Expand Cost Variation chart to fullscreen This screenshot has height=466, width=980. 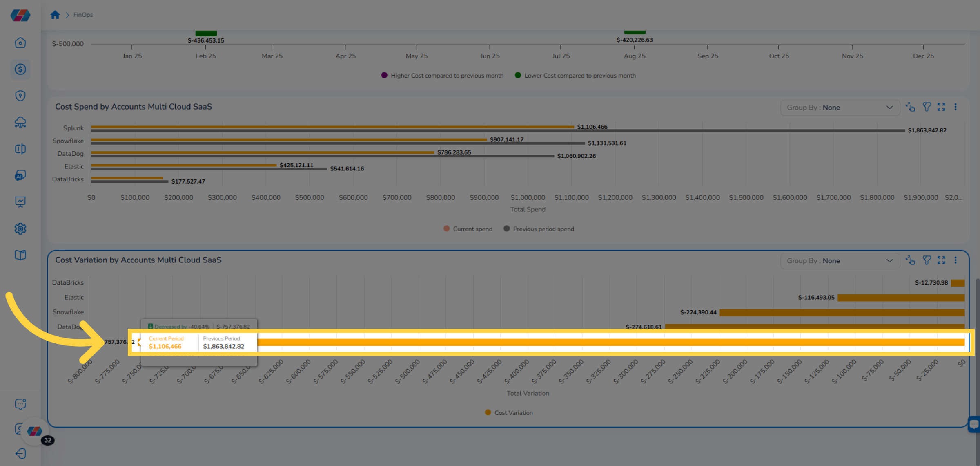pos(941,260)
